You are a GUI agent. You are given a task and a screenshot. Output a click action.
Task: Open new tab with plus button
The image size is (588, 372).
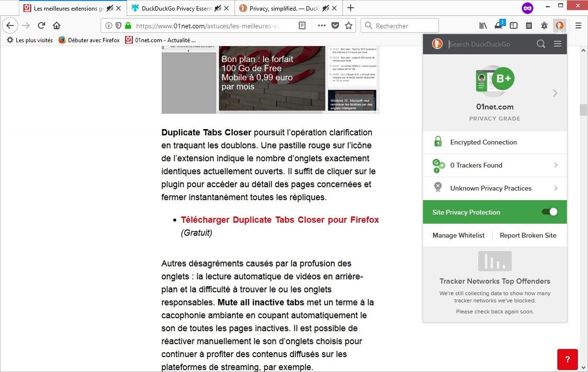pyautogui.click(x=351, y=8)
